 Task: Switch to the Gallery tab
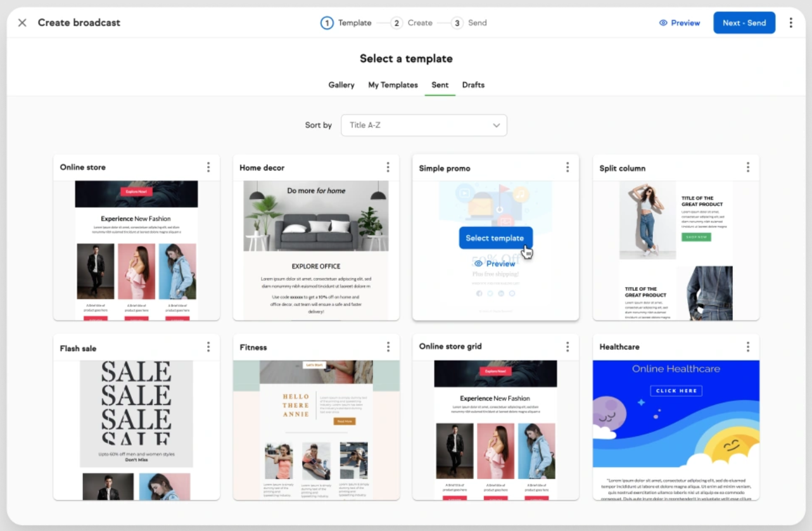click(x=341, y=85)
